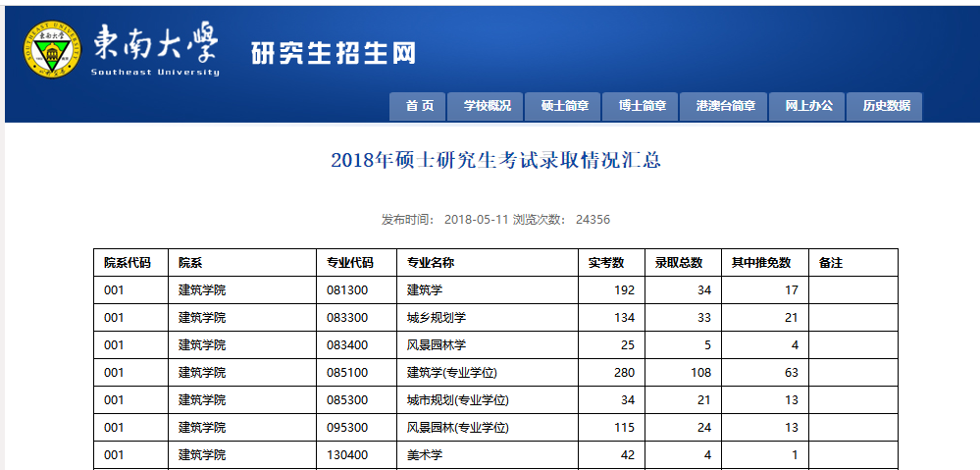Click the page heading 2018年硕士研究生考试录取情况汇总

pyautogui.click(x=495, y=160)
